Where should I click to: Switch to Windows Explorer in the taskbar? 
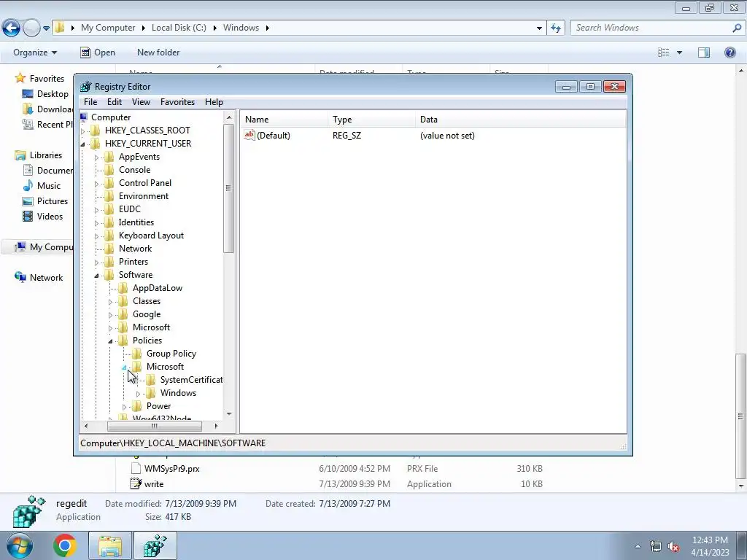click(110, 545)
